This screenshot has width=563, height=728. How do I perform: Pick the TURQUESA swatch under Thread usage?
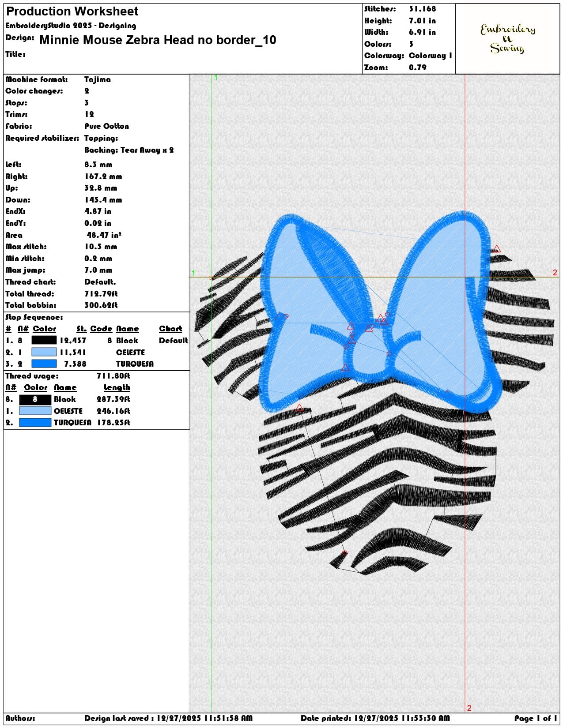point(35,422)
